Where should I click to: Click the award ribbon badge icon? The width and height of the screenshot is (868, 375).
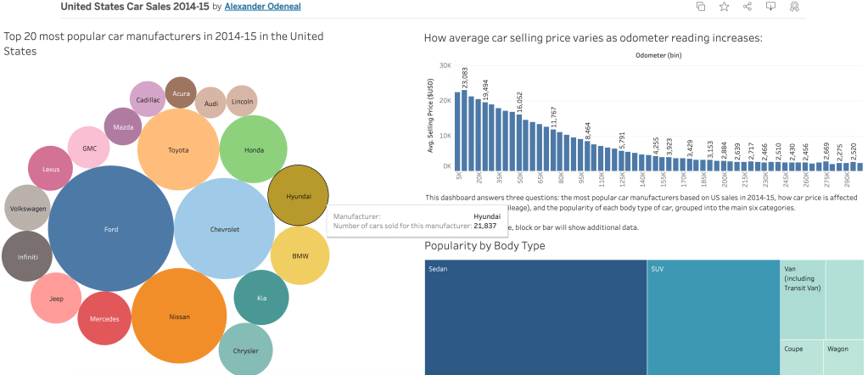pyautogui.click(x=794, y=7)
